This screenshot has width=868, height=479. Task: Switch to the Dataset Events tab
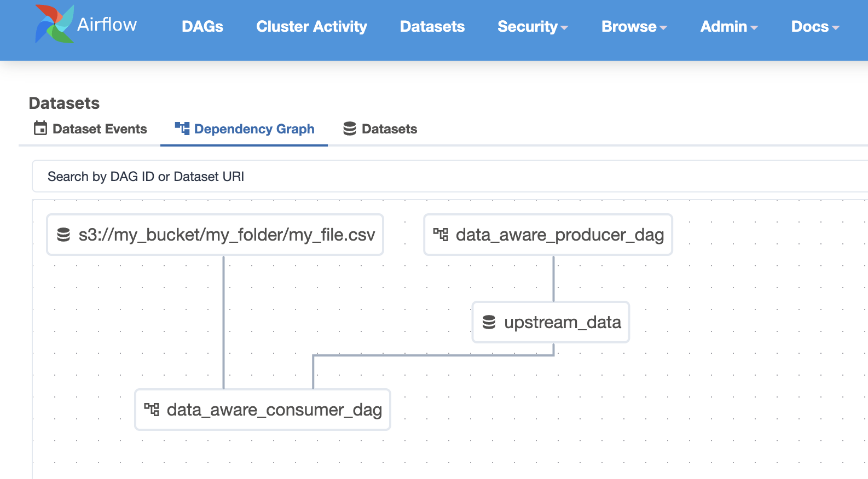(x=90, y=128)
